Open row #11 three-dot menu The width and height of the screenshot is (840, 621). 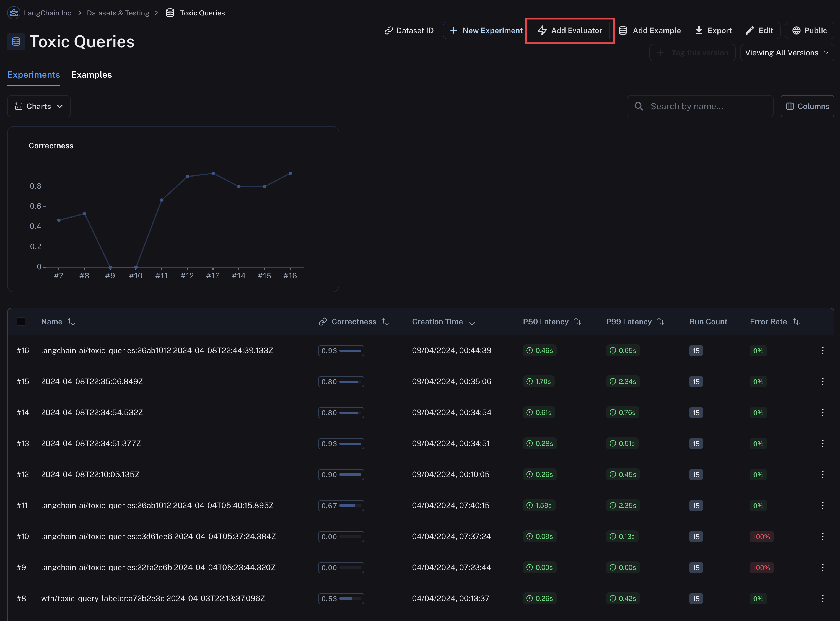pyautogui.click(x=823, y=506)
